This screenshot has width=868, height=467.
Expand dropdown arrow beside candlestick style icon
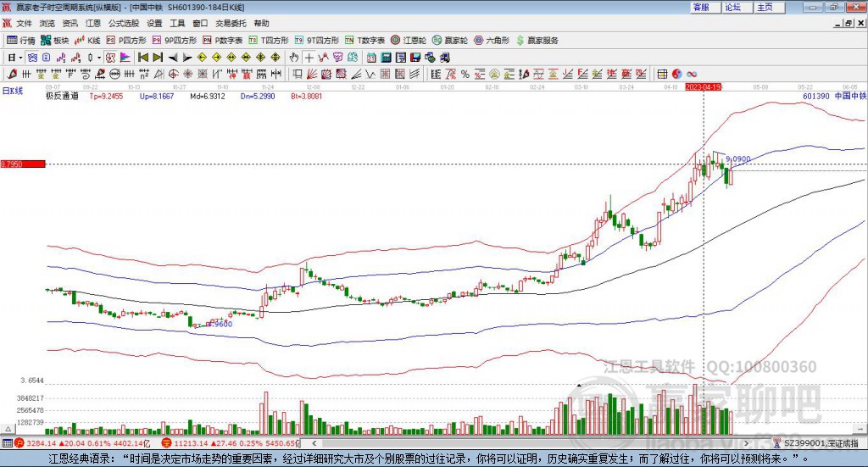coord(99,58)
